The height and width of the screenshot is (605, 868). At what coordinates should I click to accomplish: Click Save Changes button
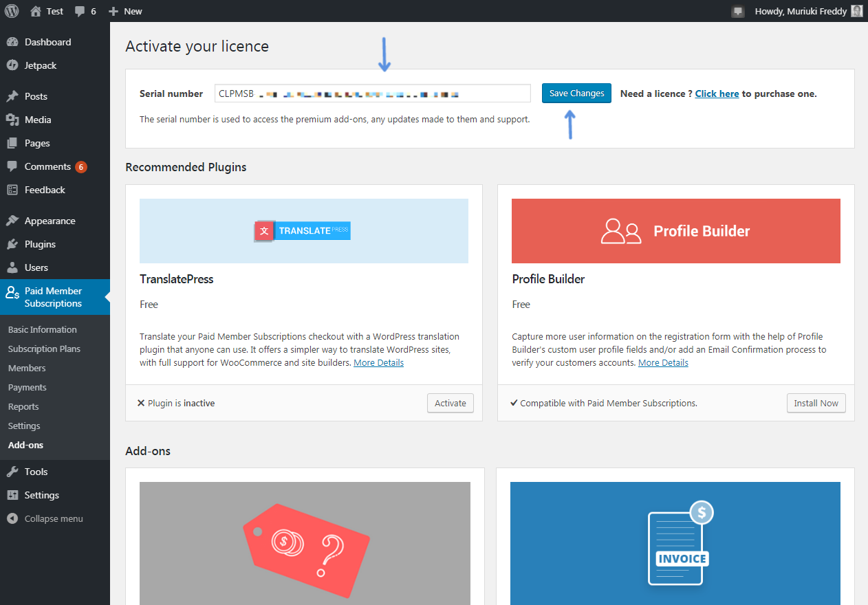pyautogui.click(x=576, y=93)
